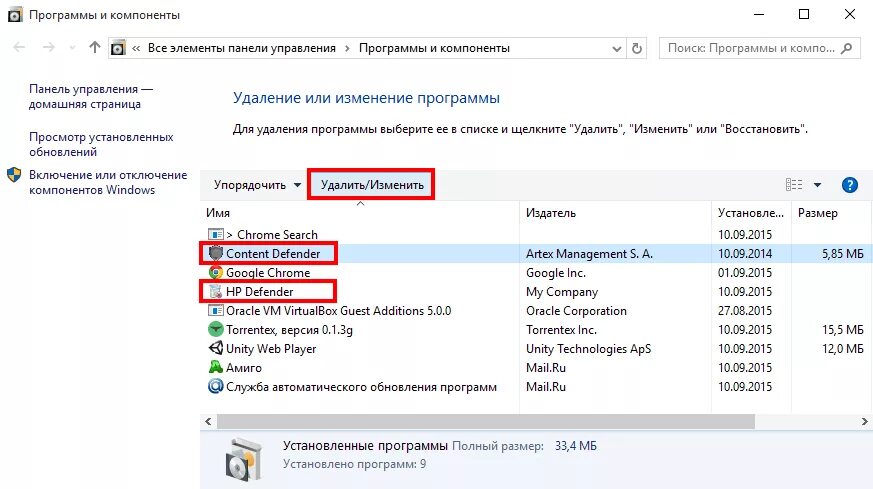Select 'Служба автоматического обновления программ' entry
The width and height of the screenshot is (873, 489).
(361, 387)
